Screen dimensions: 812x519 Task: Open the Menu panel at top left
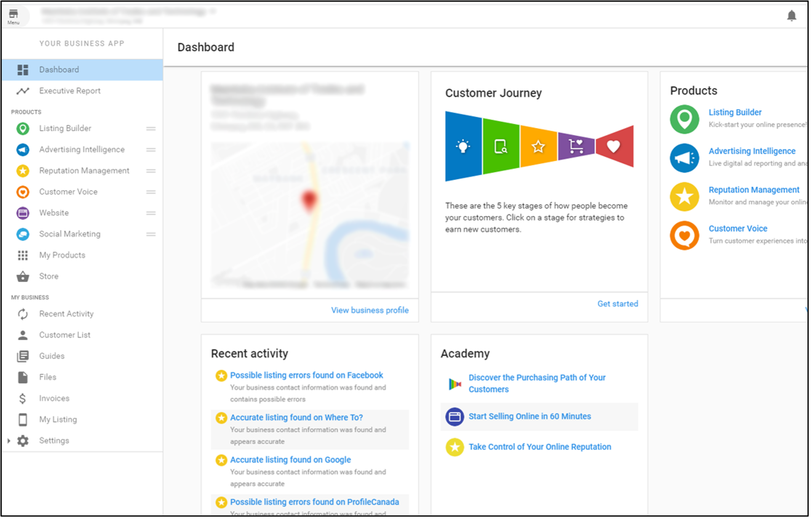[14, 16]
